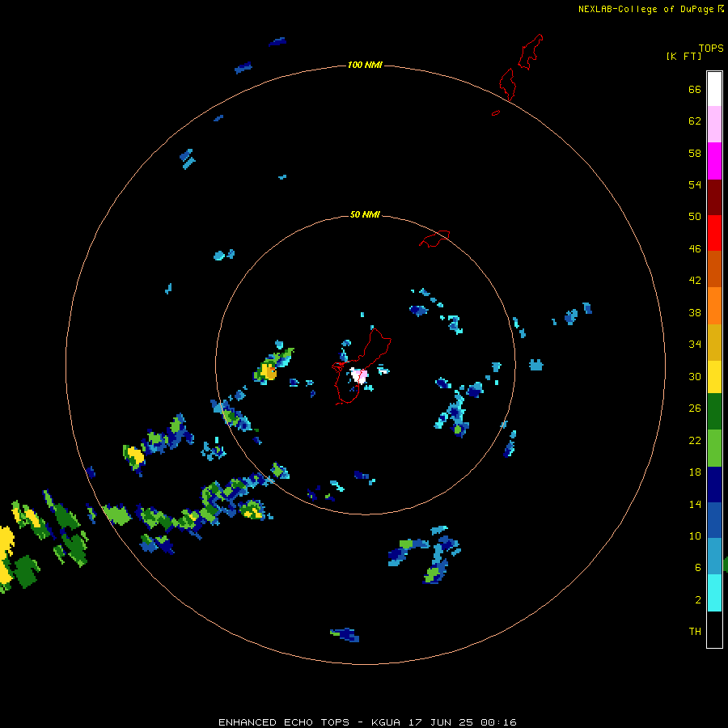Viewport: 728px width, 728px height.
Task: Click the '2' legend value
Action: coord(698,600)
